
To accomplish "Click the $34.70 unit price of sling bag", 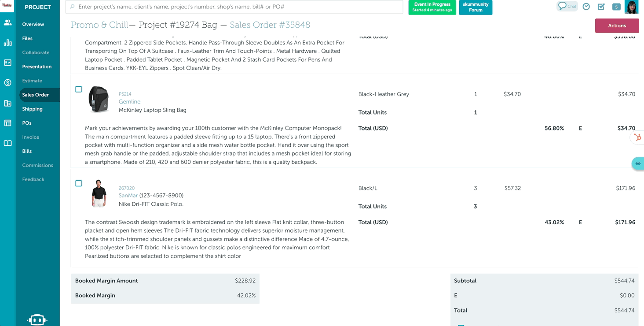I will point(512,94).
